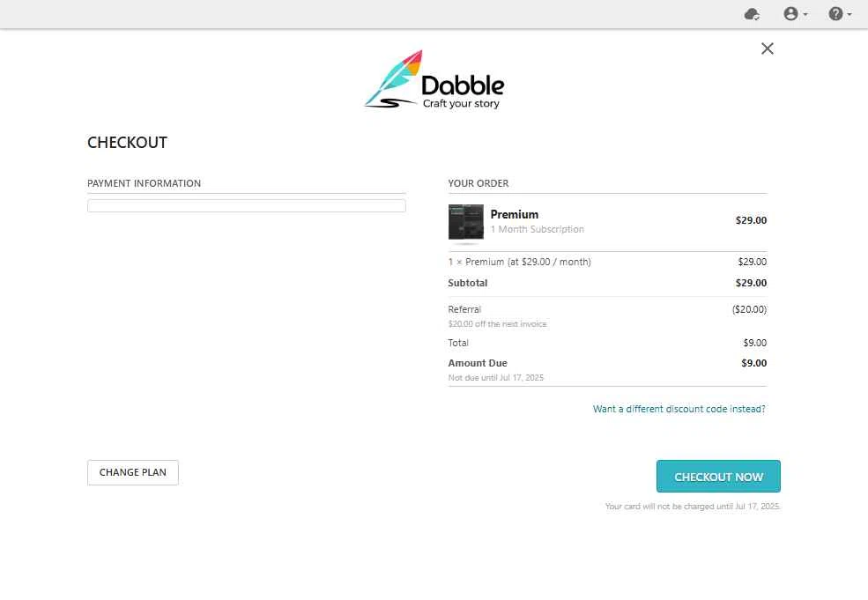Viewport: 868px width, 600px height.
Task: Click the Change Plan button
Action: pos(133,473)
